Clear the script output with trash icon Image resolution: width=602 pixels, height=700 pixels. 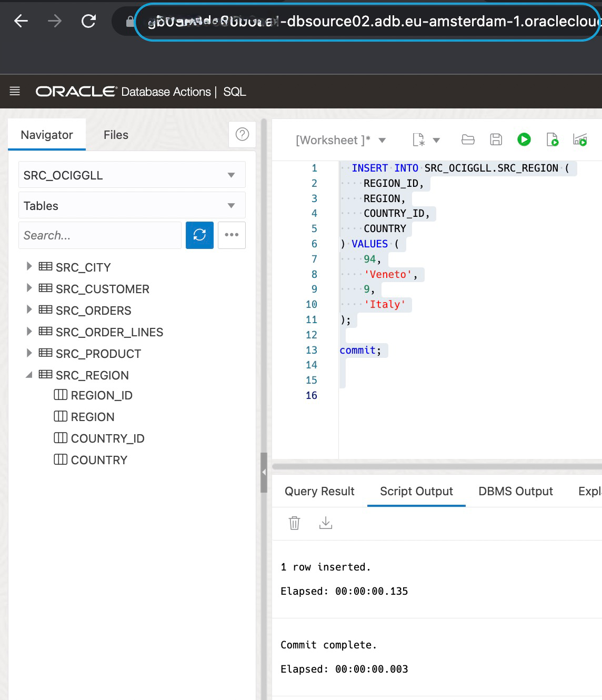coord(294,523)
